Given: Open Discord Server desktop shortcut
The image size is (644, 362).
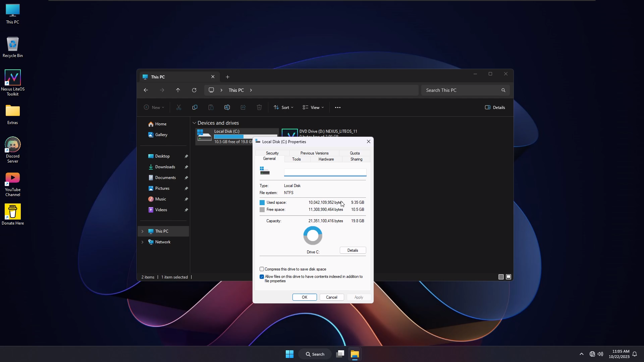Looking at the screenshot, I should click(13, 150).
